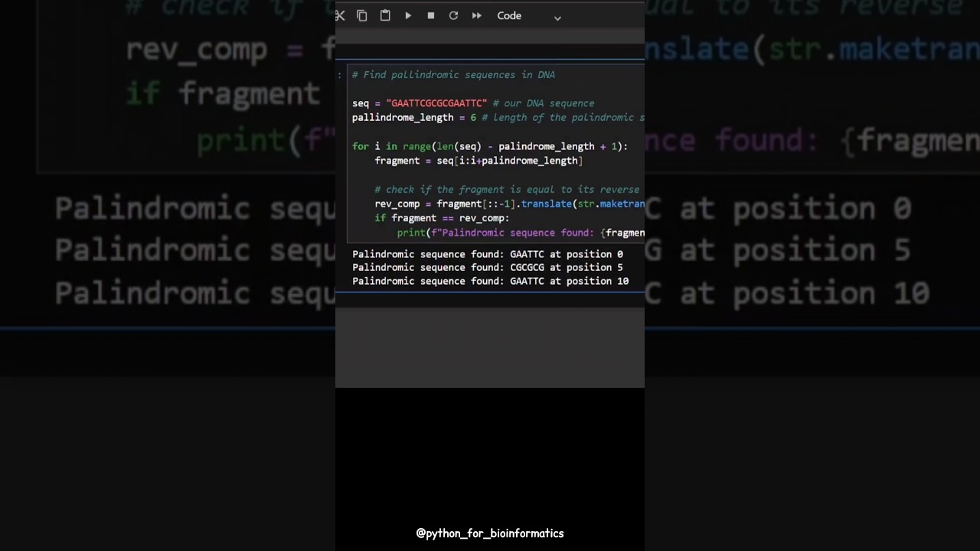
Task: Click the fragment = seq slice line
Action: point(478,161)
